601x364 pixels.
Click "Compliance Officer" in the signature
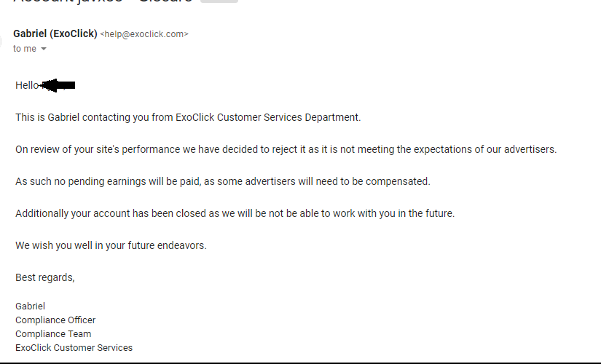[55, 320]
